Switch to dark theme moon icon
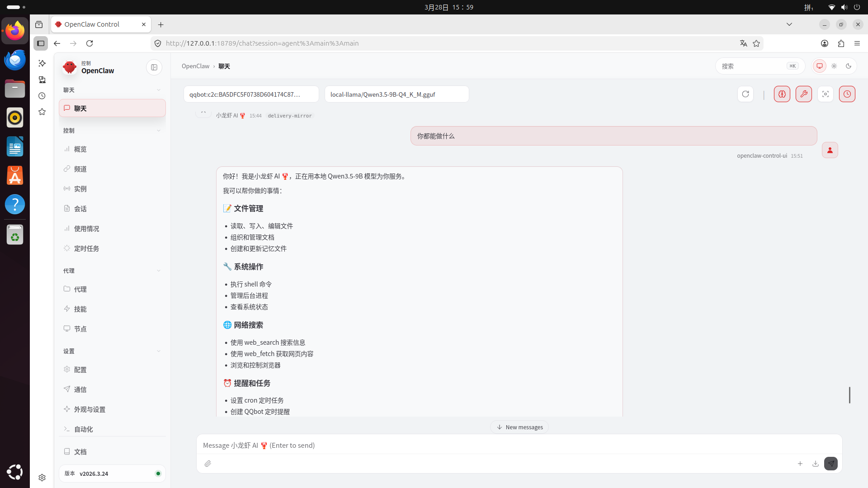 pos(849,66)
